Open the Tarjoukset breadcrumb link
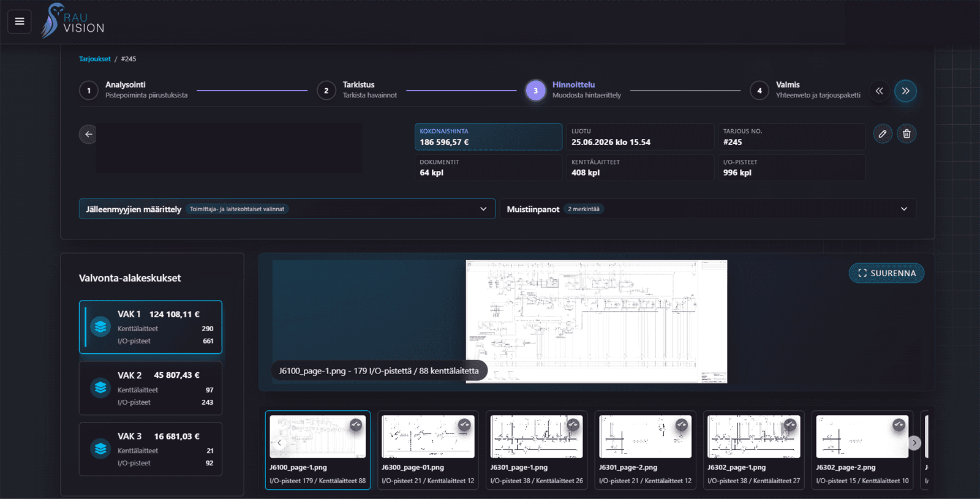 tap(95, 59)
